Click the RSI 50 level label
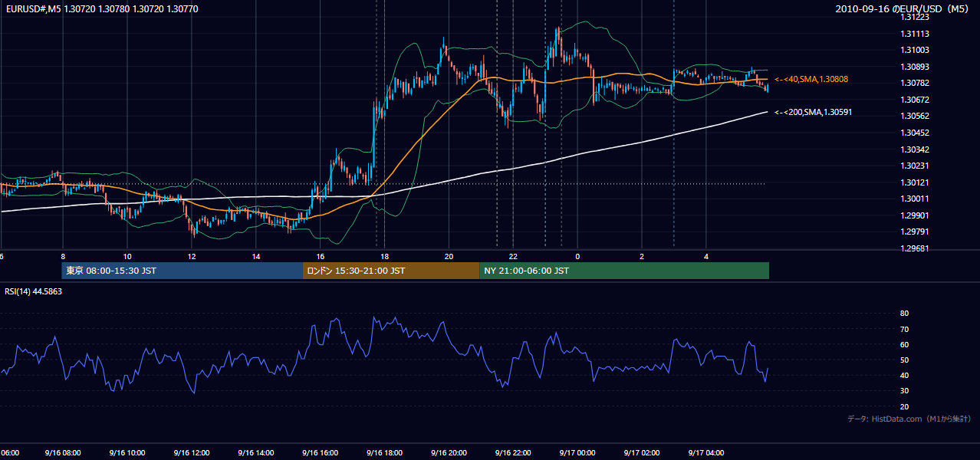The height and width of the screenshot is (460, 980). point(904,360)
